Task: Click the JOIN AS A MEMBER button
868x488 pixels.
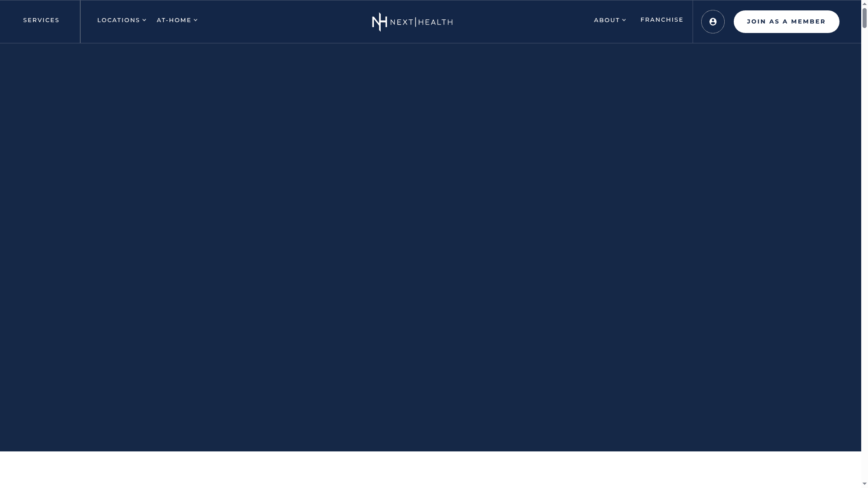Action: pyautogui.click(x=786, y=21)
